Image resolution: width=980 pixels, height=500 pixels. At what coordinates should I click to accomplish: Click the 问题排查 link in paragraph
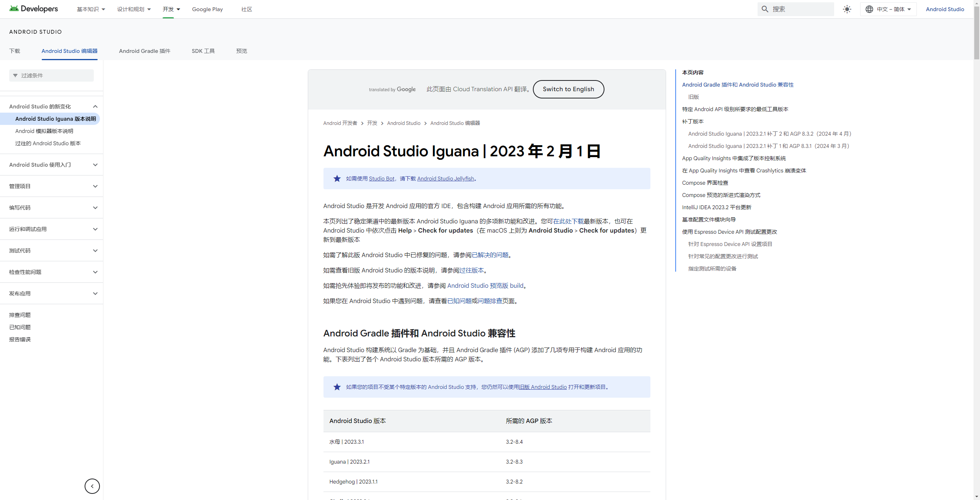point(490,301)
